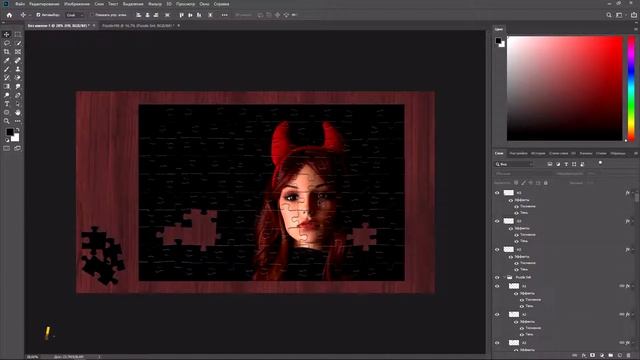Image resolution: width=640 pixels, height=360 pixels.
Task: Close the active document tab
Action: [94, 26]
